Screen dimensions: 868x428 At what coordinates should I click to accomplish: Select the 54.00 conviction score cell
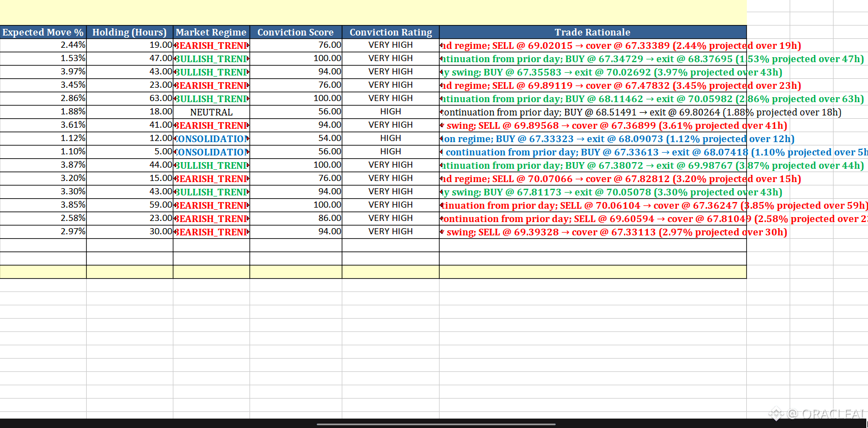296,139
